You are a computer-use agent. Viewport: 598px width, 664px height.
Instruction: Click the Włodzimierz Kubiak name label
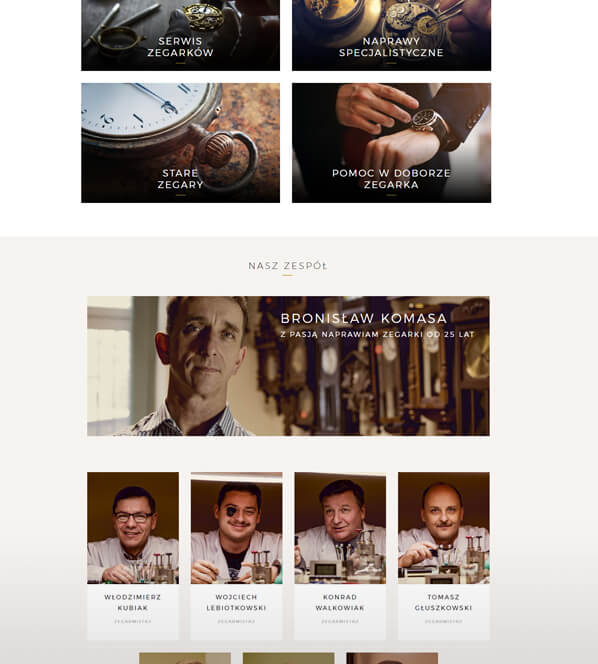(x=133, y=602)
